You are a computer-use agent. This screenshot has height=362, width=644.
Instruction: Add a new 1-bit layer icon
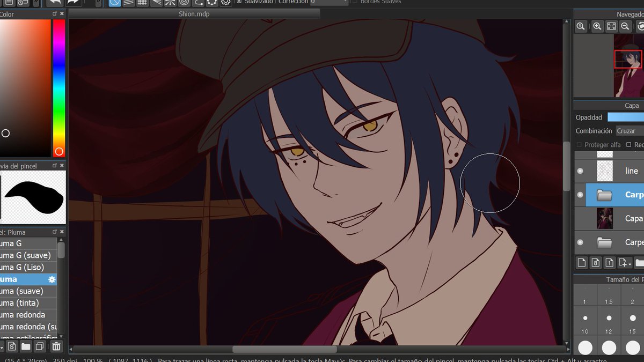tap(609, 262)
